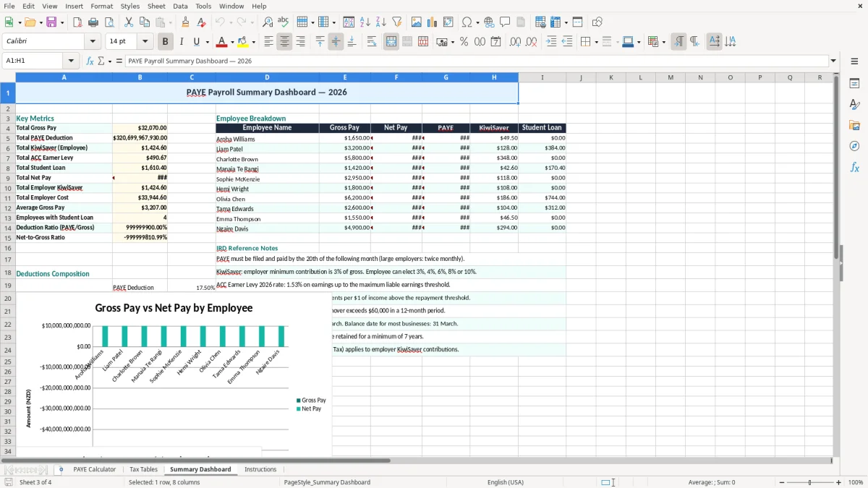Screen dimensions: 868x488
Task: Cut the selection with scissors icon
Action: 129,22
